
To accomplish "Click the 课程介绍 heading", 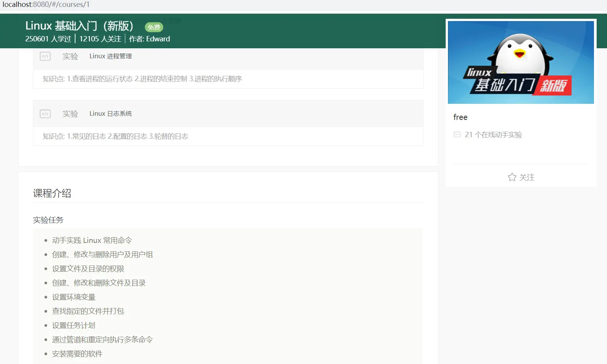I will point(52,193).
